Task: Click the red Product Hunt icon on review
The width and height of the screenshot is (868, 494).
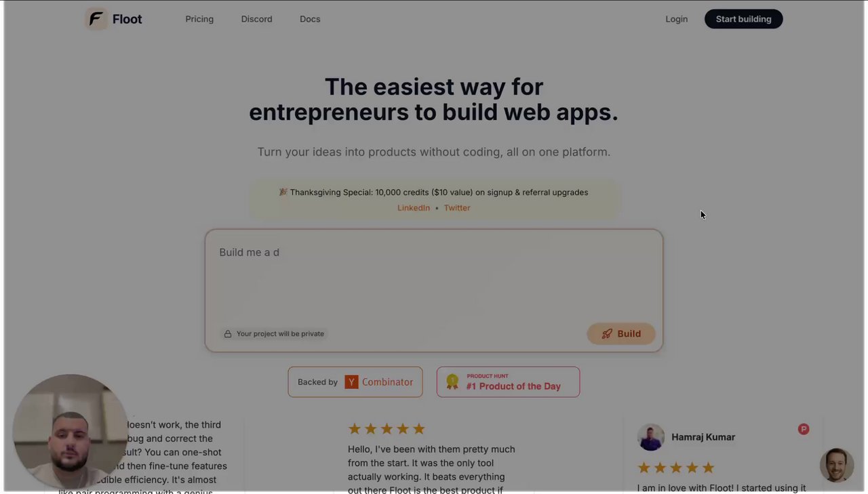Action: (804, 429)
